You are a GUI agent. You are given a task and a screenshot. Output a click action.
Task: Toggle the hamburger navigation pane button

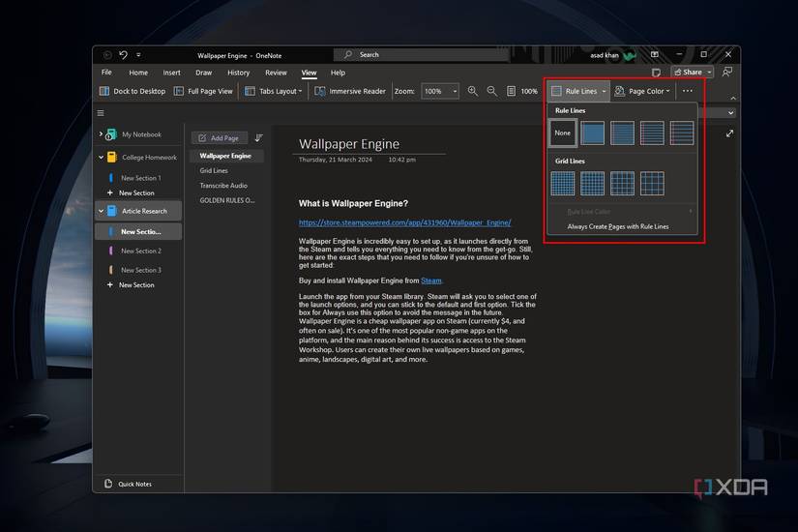point(101,113)
